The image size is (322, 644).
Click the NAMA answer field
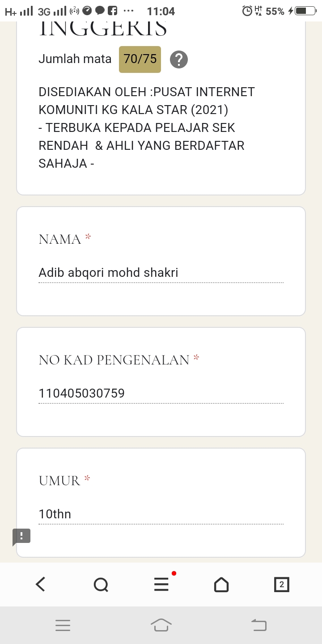[161, 273]
